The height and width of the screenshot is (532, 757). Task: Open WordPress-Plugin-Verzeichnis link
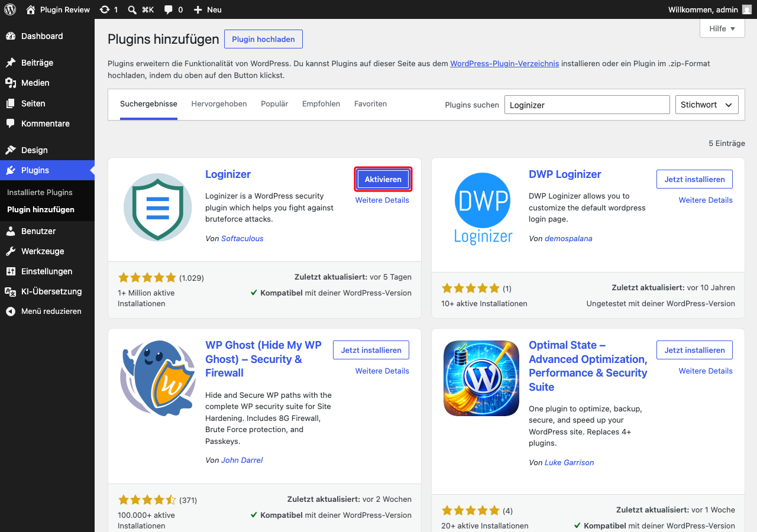pos(504,63)
